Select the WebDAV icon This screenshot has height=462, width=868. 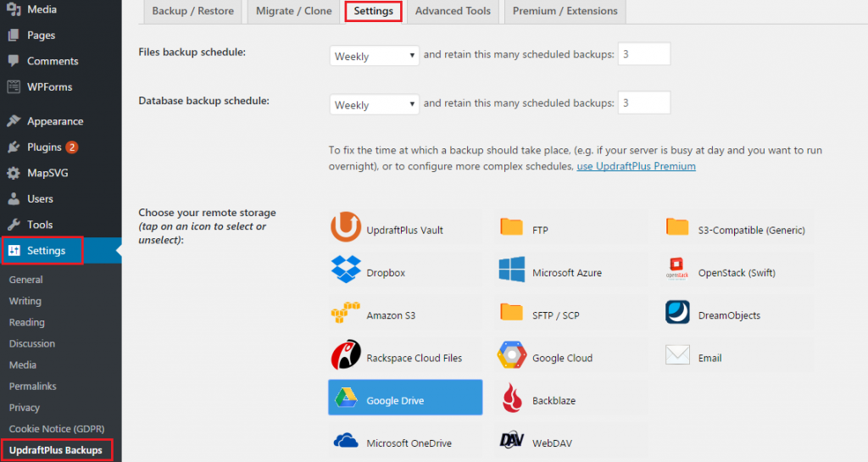coord(511,440)
